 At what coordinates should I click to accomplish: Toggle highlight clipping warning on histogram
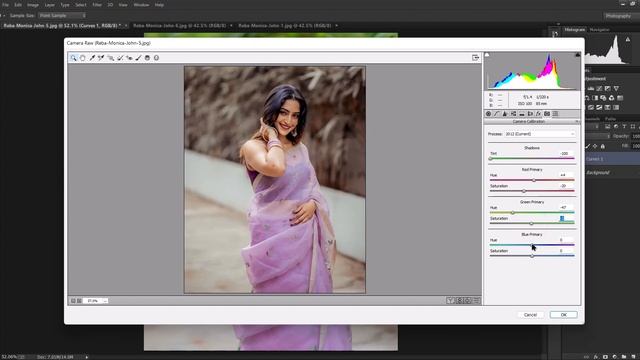[578, 55]
